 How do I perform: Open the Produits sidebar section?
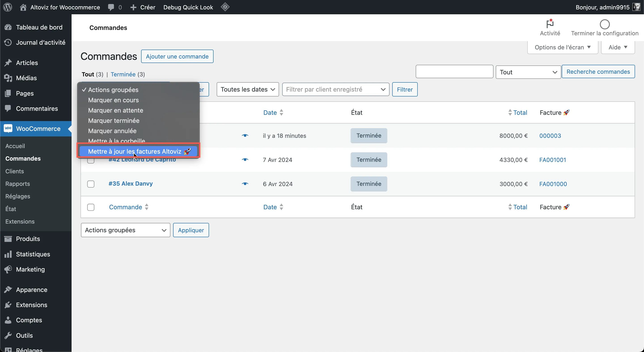pos(36,239)
